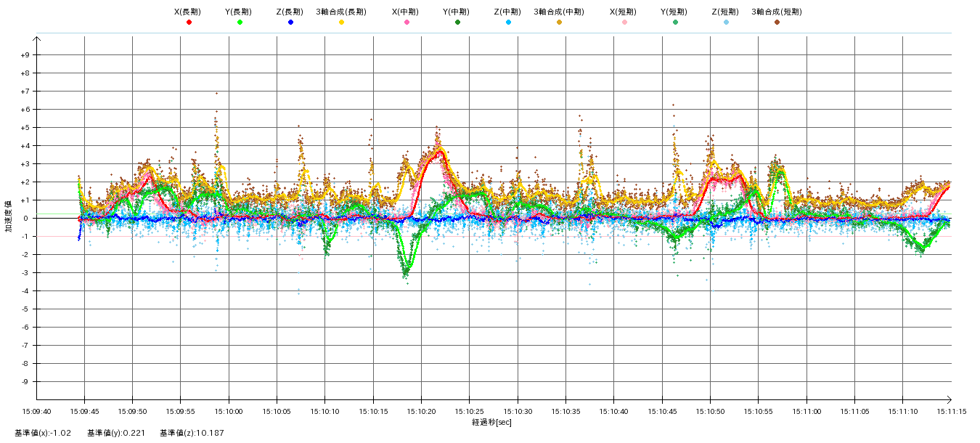980x443 pixels.
Task: Click the orange 3軸合成(中期) legend dot
Action: pos(559,23)
